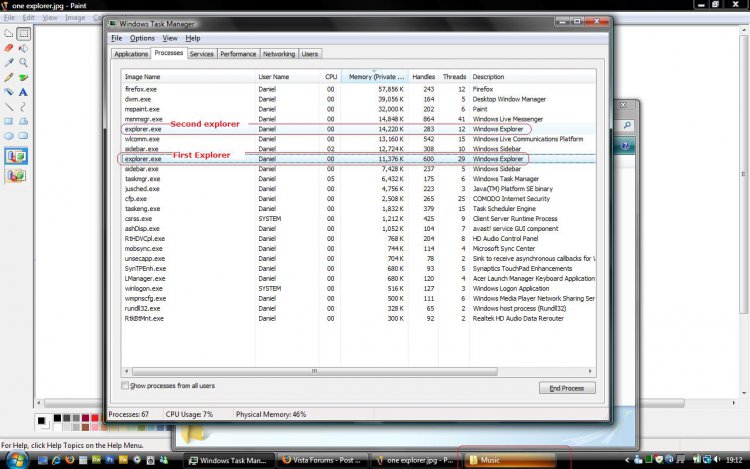The image size is (750, 469).
Task: Select the Rectangle shape tool in Paint
Action: 9,121
